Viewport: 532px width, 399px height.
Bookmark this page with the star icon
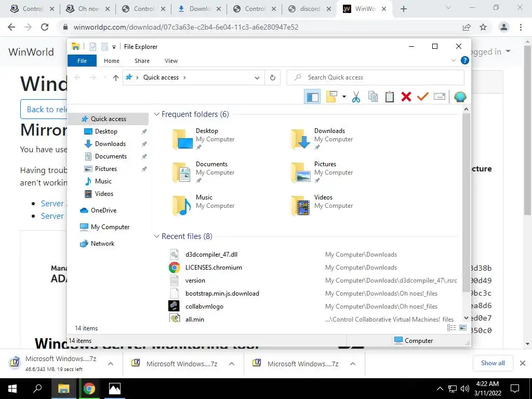(483, 27)
